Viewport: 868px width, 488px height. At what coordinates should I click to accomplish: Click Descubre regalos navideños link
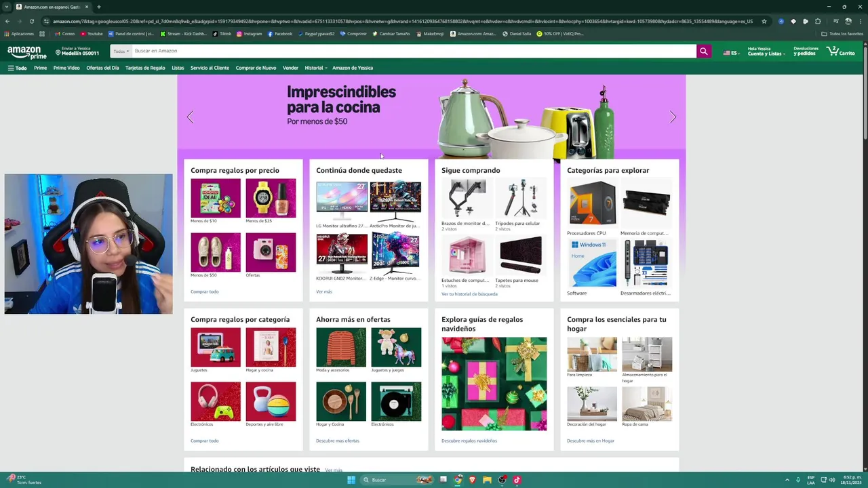tap(469, 441)
